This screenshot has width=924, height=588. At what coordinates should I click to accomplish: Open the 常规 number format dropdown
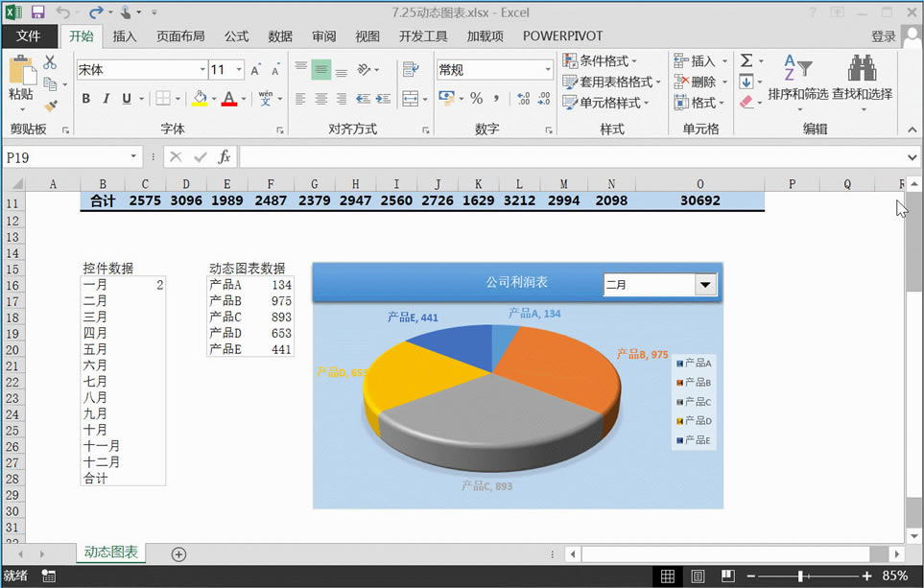pyautogui.click(x=547, y=69)
